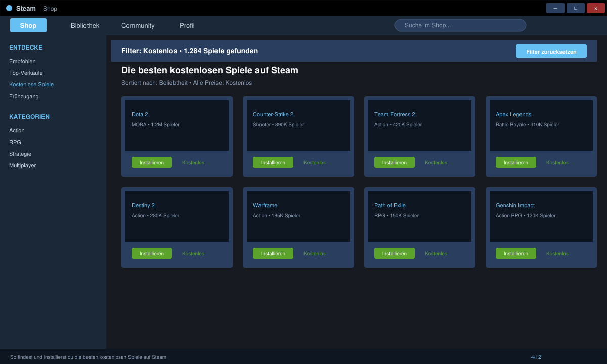Choose the RPG category
This screenshot has width=607, height=364.
[15, 142]
